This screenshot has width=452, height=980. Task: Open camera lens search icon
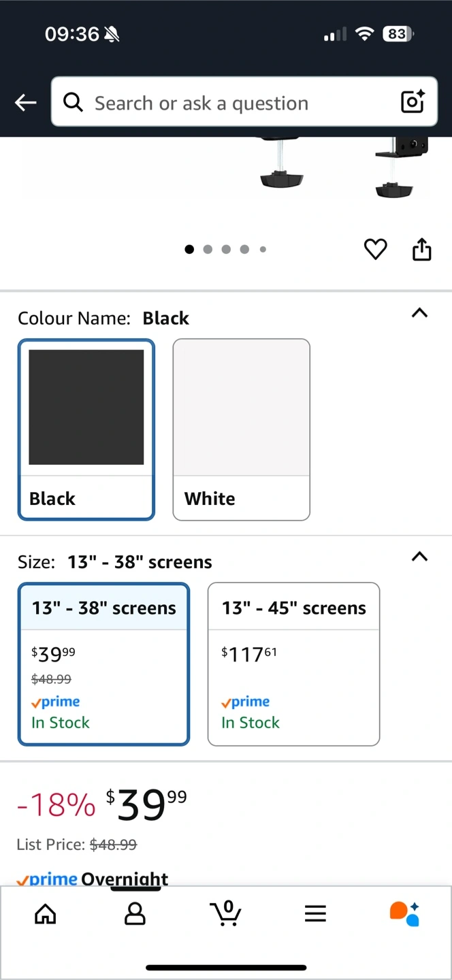[413, 101]
